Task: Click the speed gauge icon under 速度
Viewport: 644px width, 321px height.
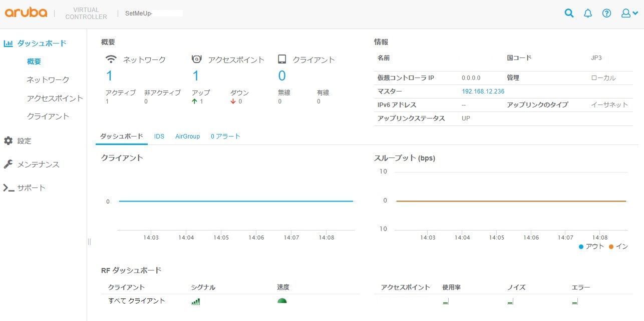Action: pos(283,301)
